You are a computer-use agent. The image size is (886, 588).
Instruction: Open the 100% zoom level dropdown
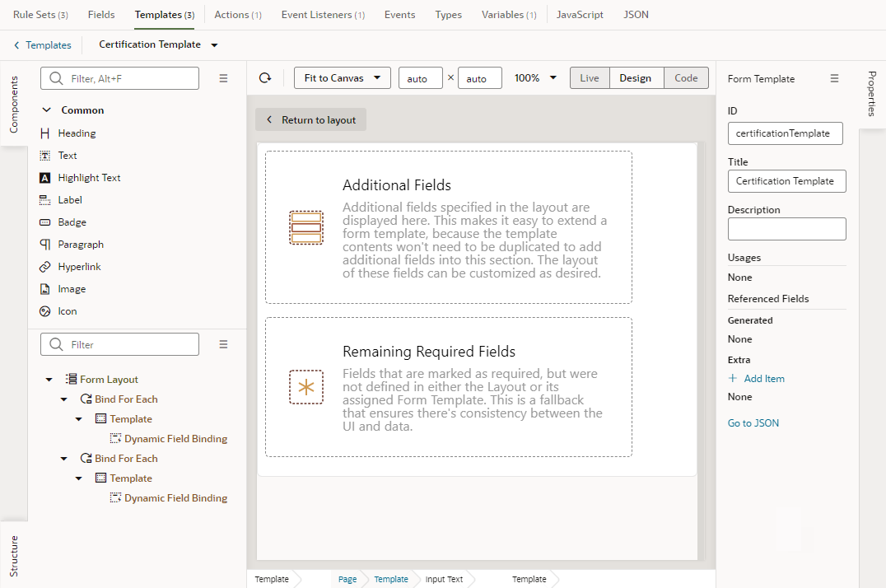point(534,77)
